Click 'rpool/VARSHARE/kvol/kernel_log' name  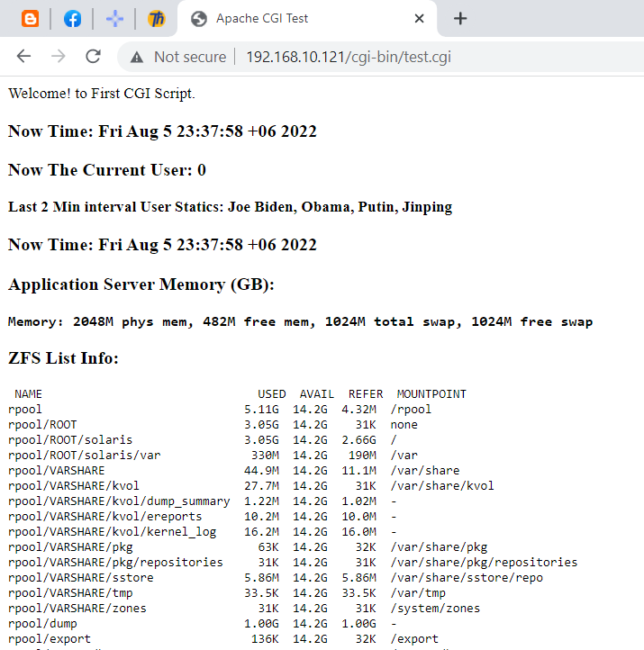click(x=112, y=532)
